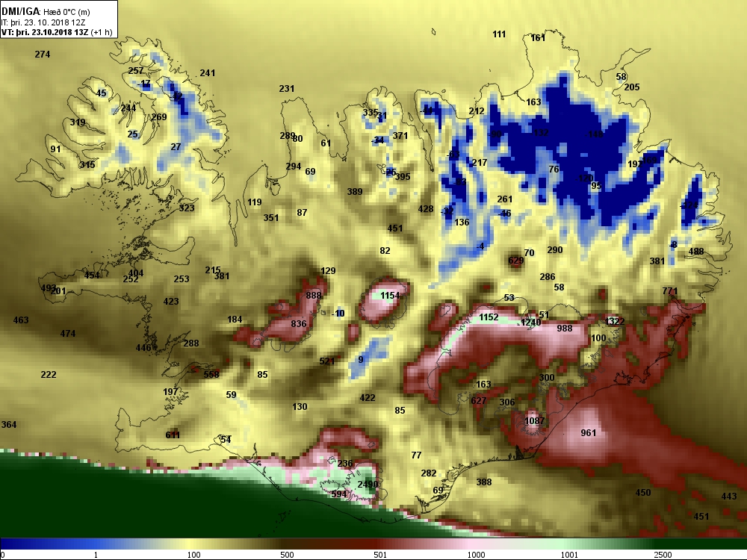The height and width of the screenshot is (560, 747).
Task: Click the map value 423
Action: (x=171, y=302)
